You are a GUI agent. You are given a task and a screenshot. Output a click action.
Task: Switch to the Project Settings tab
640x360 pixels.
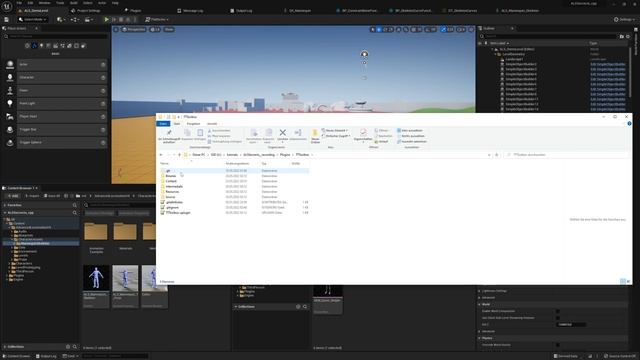point(86,11)
